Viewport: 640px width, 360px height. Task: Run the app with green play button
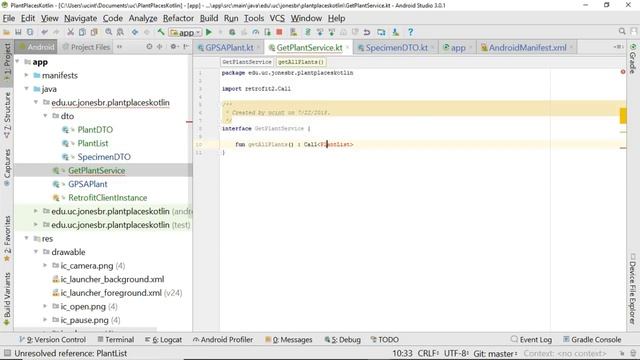click(209, 32)
